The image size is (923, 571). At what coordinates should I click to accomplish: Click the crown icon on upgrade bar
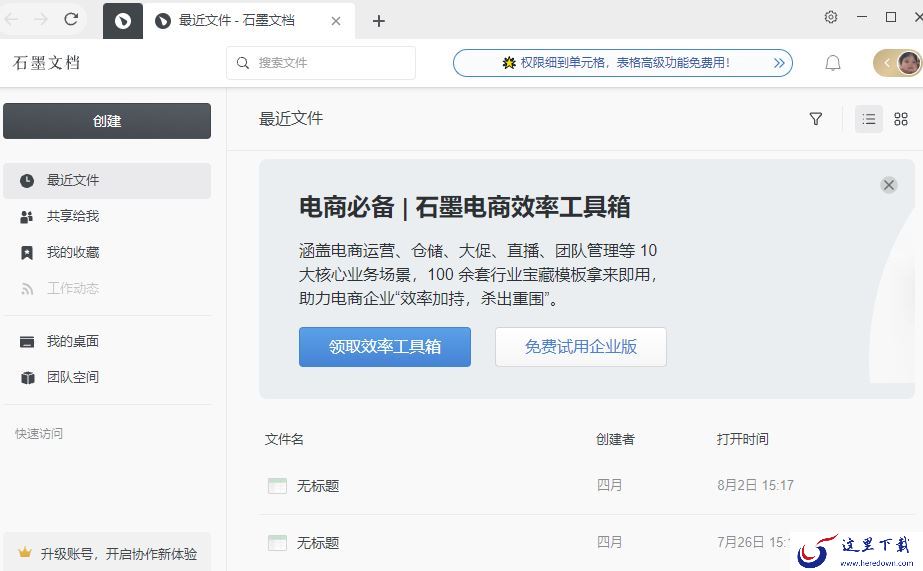click(25, 553)
